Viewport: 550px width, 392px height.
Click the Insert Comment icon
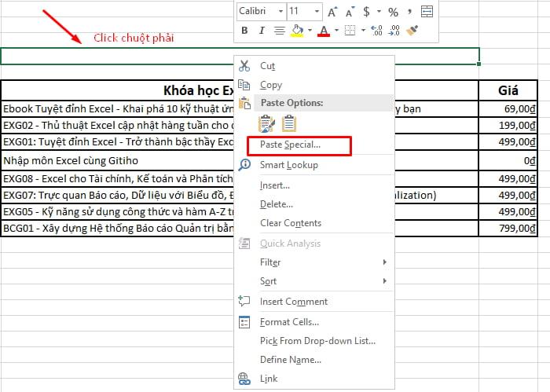pos(244,301)
